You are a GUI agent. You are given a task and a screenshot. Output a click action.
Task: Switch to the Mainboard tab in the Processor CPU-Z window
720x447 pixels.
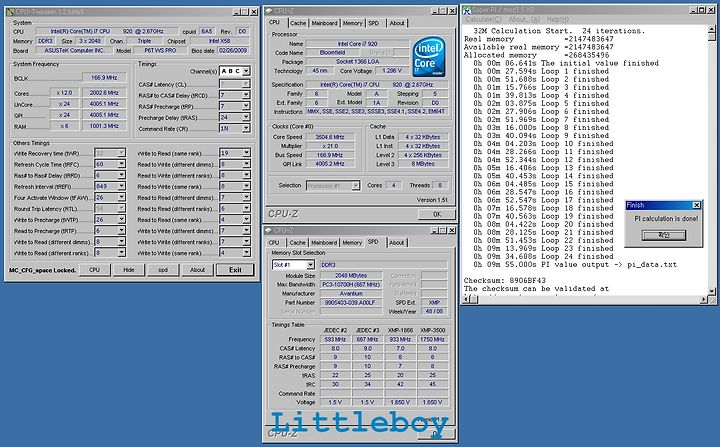click(324, 23)
